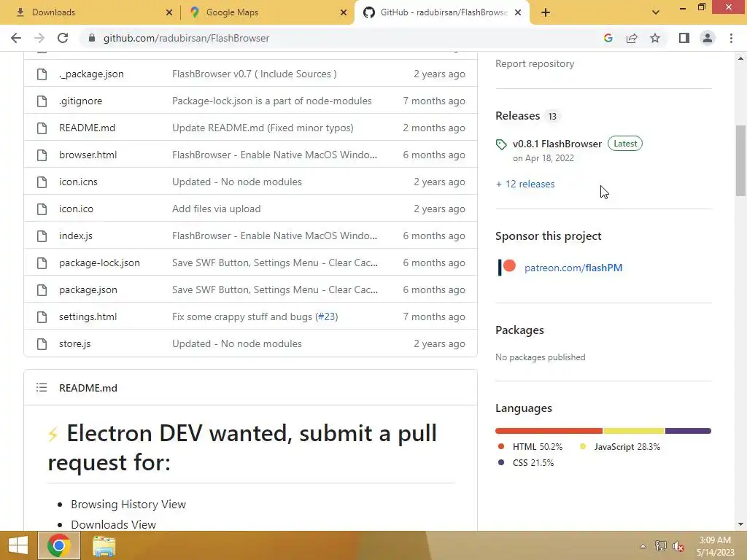Click the Patreon logo icon
The image size is (747, 560).
(507, 267)
